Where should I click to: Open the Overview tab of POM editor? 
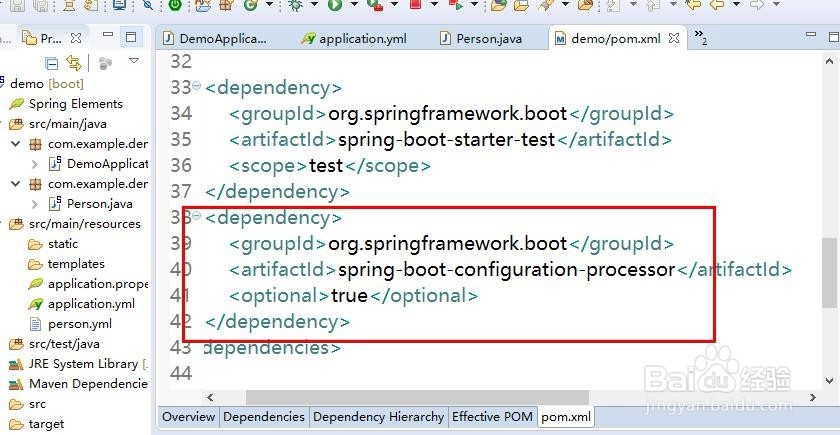pyautogui.click(x=189, y=417)
